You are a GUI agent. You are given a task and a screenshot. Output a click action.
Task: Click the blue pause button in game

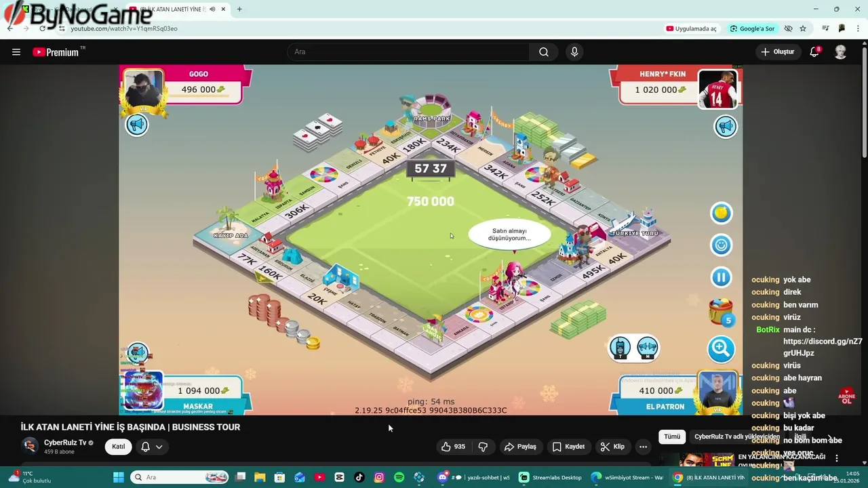tap(721, 277)
